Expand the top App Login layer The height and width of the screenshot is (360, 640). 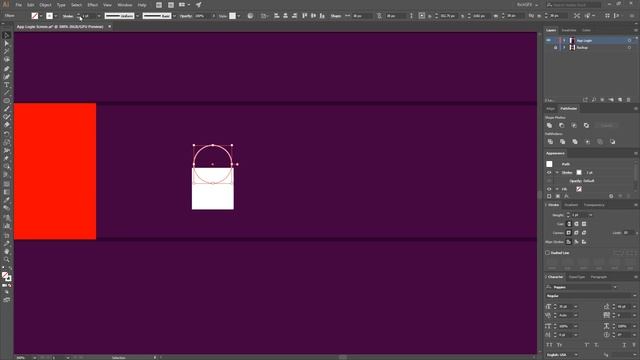point(564,40)
